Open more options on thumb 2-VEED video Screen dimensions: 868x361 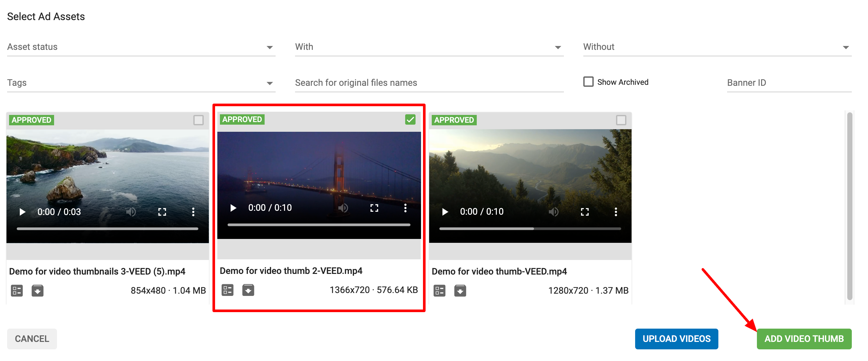(x=405, y=208)
